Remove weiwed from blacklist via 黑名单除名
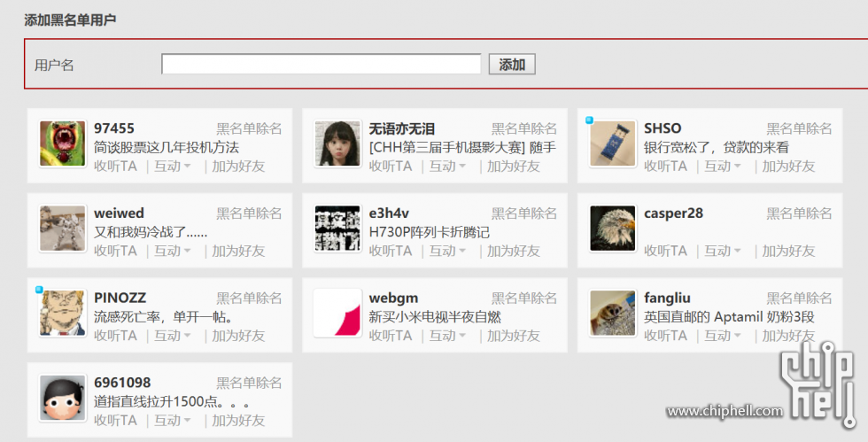868x442 pixels. pos(249,213)
